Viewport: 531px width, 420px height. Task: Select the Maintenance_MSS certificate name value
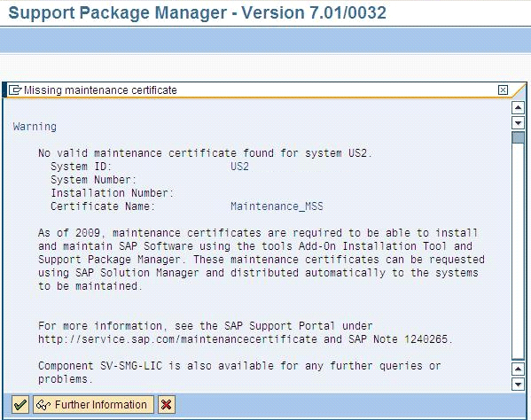coord(277,206)
